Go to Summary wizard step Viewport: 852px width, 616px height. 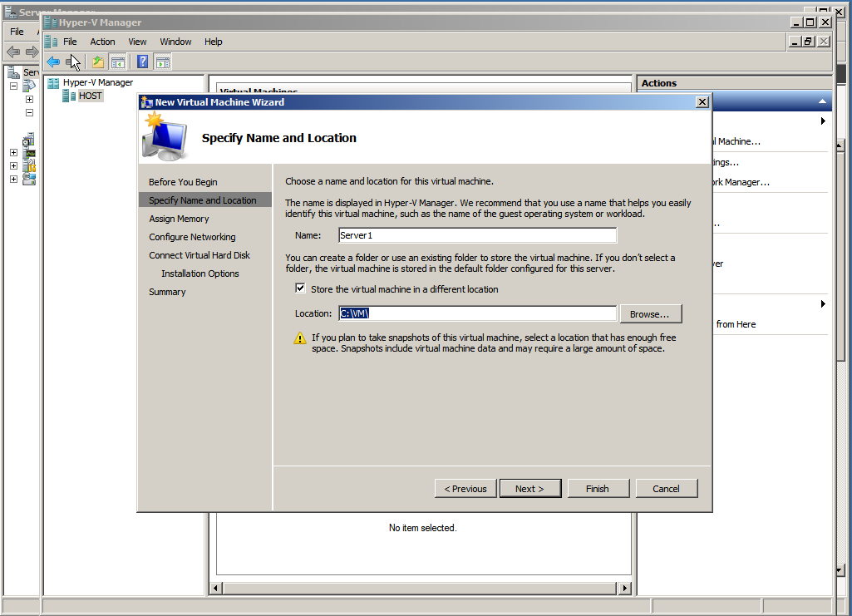167,292
